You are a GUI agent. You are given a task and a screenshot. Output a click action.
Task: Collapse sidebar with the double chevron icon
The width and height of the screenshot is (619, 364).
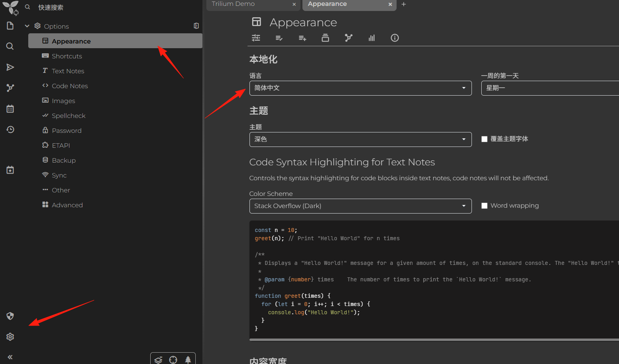[10, 357]
